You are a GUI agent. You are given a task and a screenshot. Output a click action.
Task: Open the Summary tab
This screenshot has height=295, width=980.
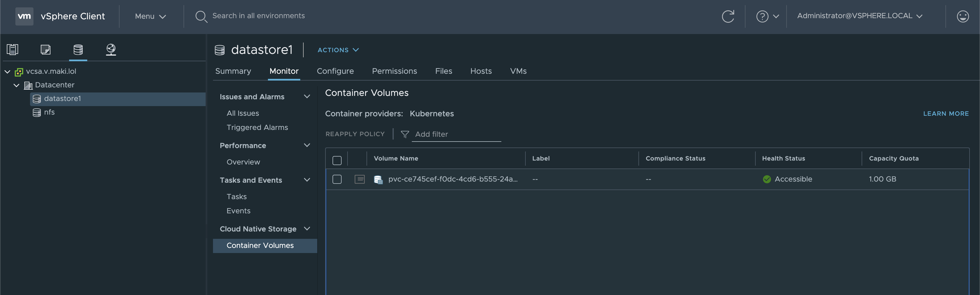pos(233,71)
